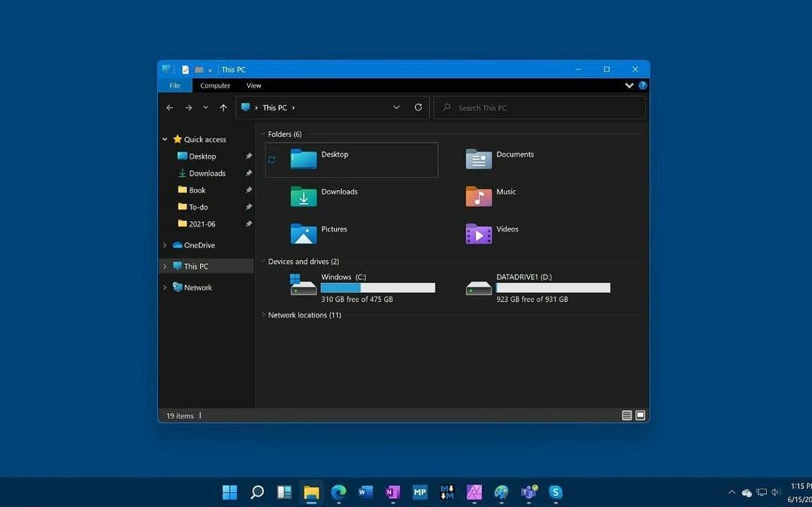Click Properties icon in quick access toolbar
Screen dimensions: 812x507
click(x=186, y=69)
